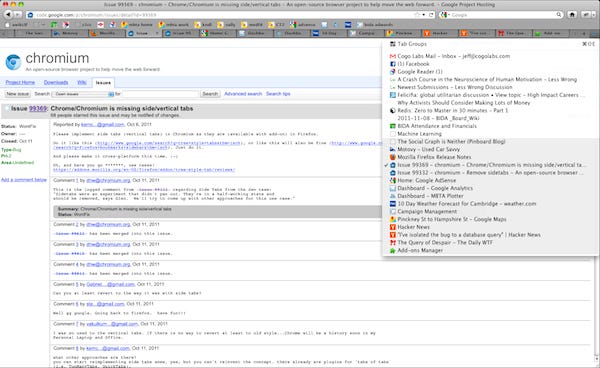Switch to Motovy - Used Car Savvy entry
The height and width of the screenshot is (368, 600).
490,149
